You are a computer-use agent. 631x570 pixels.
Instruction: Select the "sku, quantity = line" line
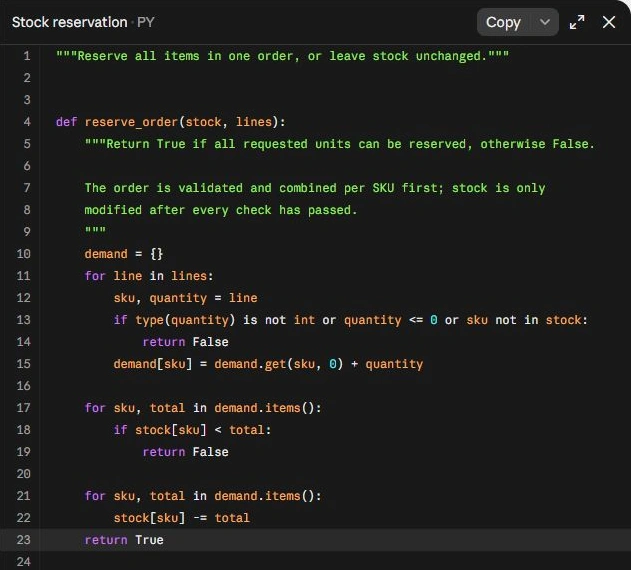(186, 298)
